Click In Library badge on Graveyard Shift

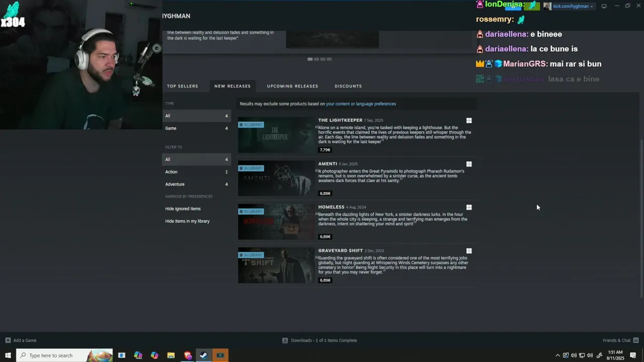click(x=251, y=255)
